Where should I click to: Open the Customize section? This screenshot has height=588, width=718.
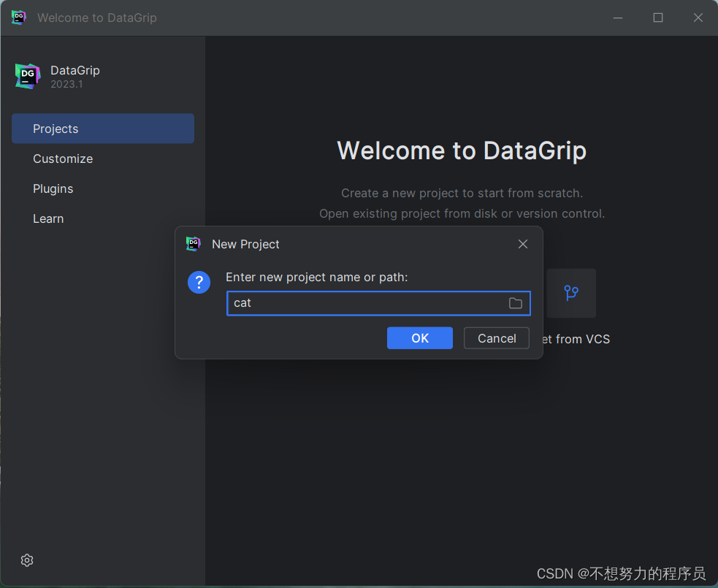point(63,159)
